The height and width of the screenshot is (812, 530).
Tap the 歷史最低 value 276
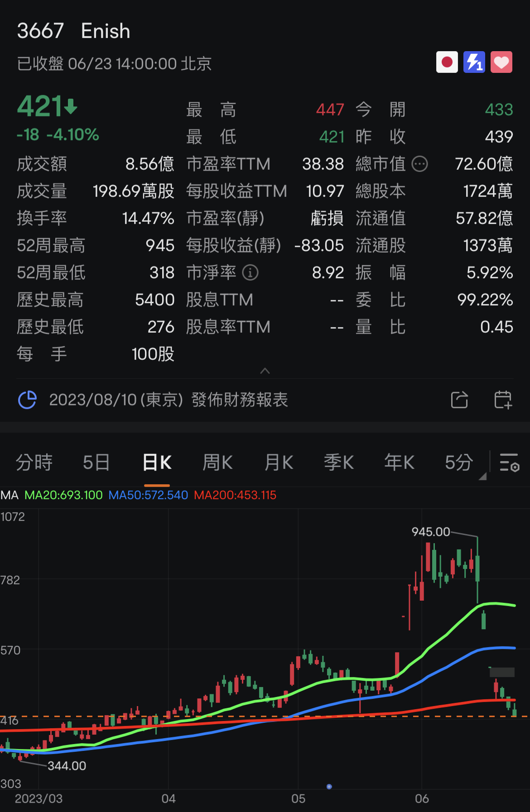pyautogui.click(x=161, y=327)
